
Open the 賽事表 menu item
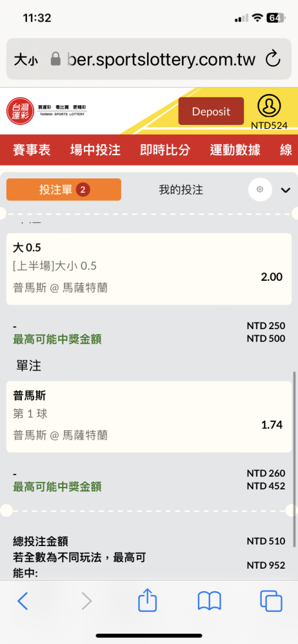32,150
